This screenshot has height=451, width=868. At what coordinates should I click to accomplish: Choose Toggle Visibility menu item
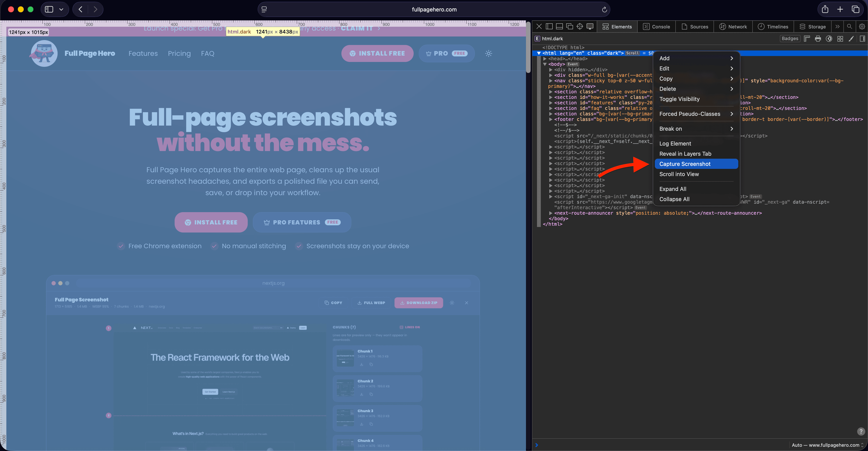(x=696, y=99)
